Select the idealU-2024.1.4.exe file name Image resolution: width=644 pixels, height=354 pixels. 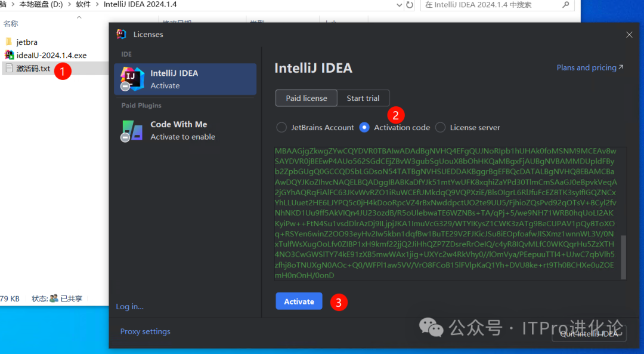point(51,55)
